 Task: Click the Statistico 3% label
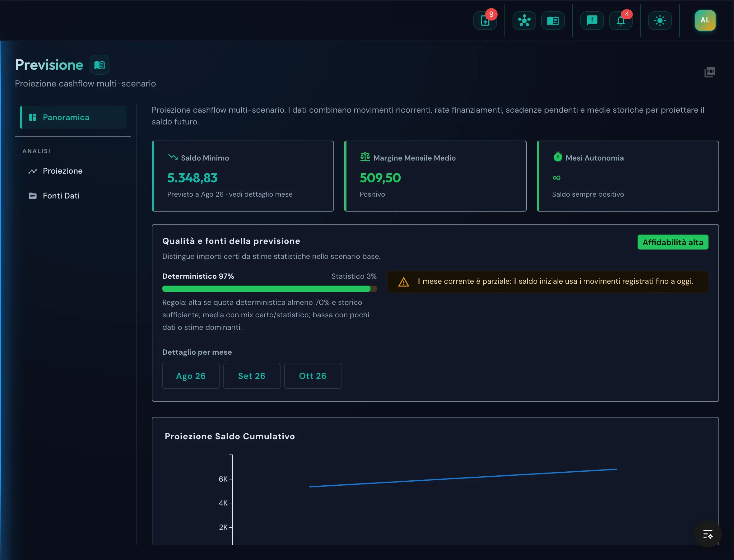click(x=354, y=276)
